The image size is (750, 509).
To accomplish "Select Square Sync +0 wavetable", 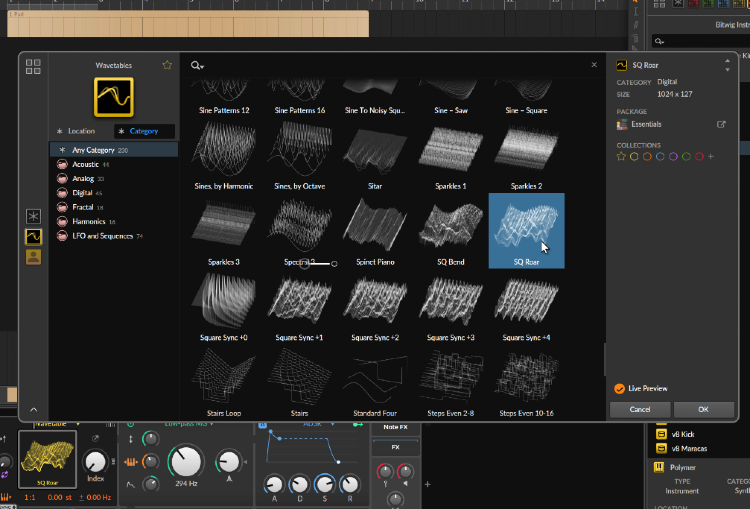I will coord(224,307).
